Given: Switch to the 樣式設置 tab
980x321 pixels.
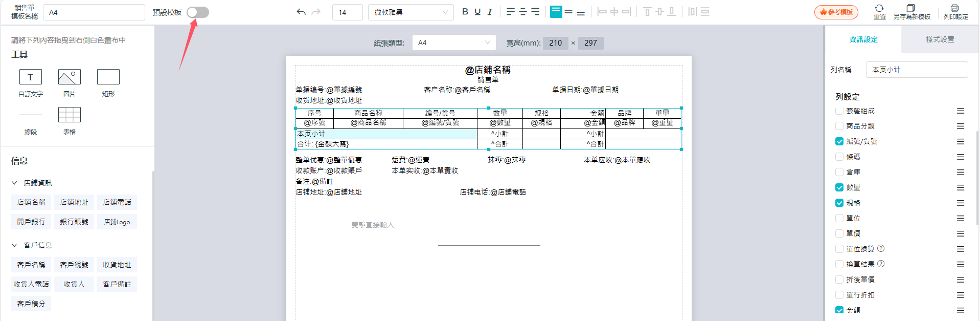Looking at the screenshot, I should pos(940,39).
